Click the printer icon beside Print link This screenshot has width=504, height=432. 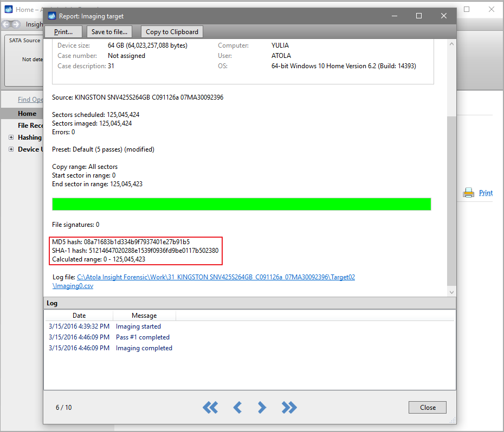(x=468, y=193)
